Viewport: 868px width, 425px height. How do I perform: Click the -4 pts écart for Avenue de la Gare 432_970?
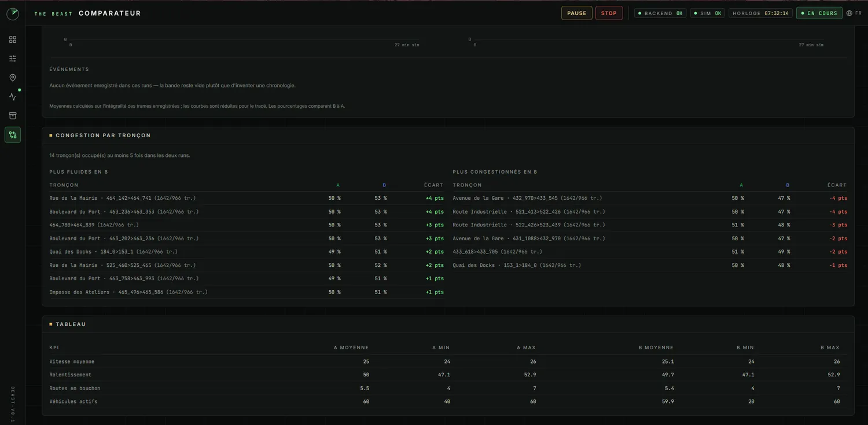pyautogui.click(x=838, y=198)
